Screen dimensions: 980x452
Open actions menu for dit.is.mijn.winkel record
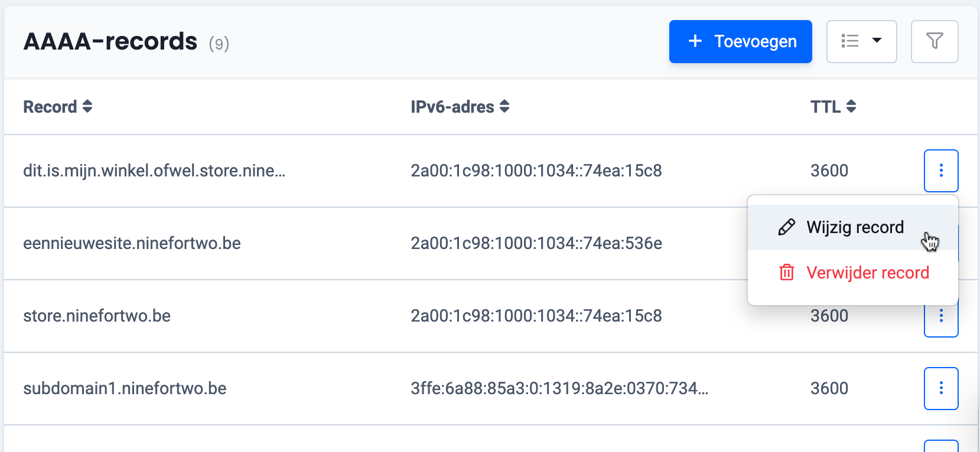point(941,171)
